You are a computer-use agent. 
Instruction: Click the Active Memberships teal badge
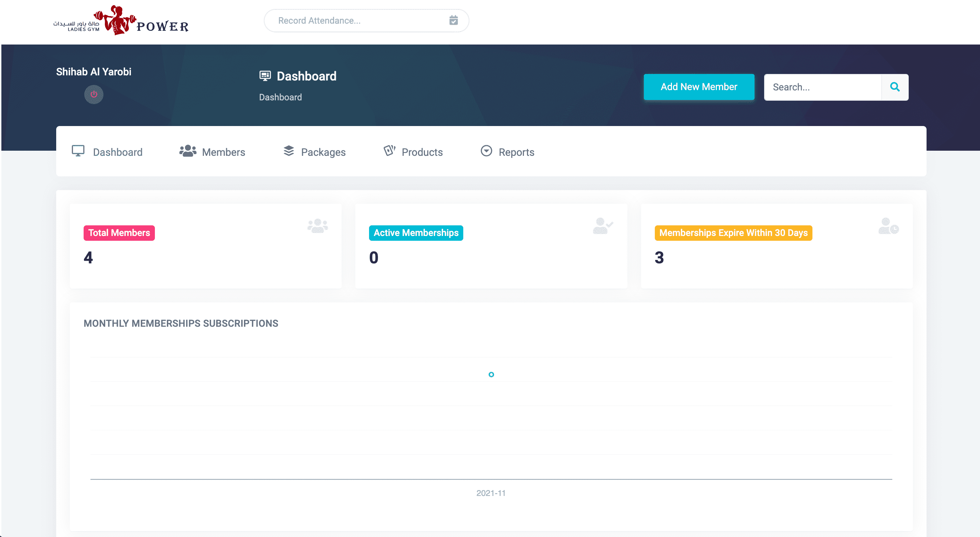pyautogui.click(x=416, y=233)
